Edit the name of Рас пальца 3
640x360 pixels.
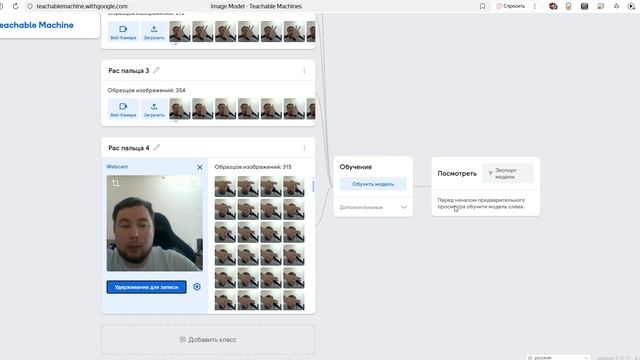pos(156,70)
